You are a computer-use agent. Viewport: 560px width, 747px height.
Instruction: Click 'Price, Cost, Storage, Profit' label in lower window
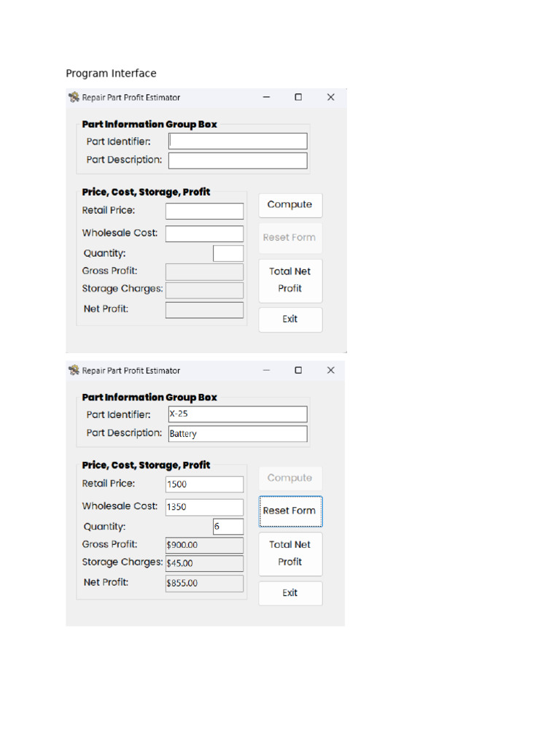(146, 465)
